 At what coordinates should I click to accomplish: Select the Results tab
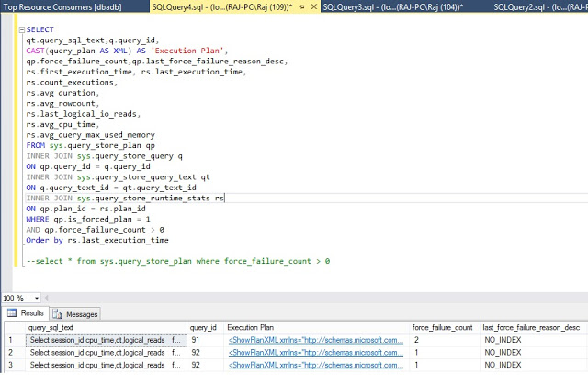pos(26,314)
